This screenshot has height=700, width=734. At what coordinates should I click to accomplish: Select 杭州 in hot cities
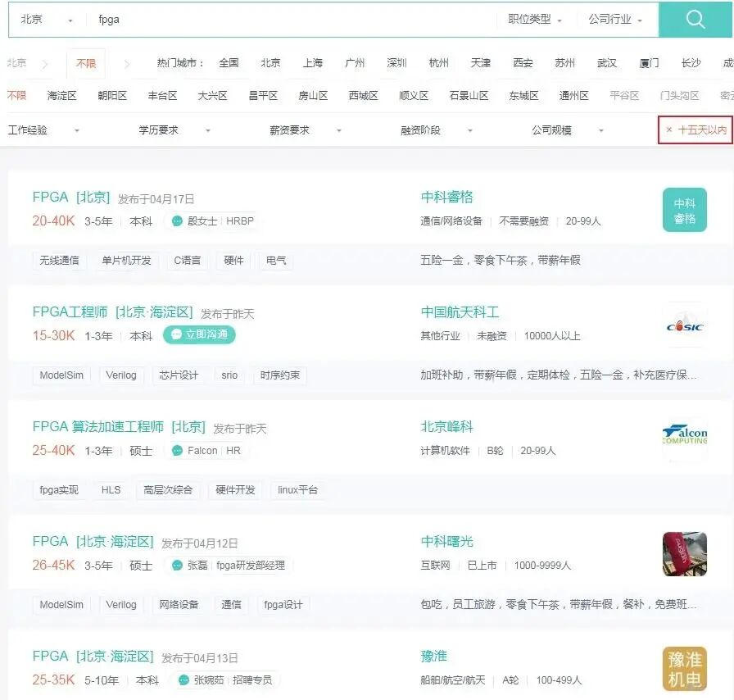point(438,63)
